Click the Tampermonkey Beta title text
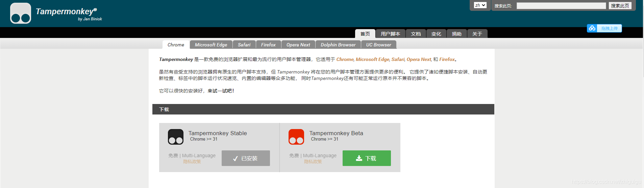 pyautogui.click(x=336, y=133)
